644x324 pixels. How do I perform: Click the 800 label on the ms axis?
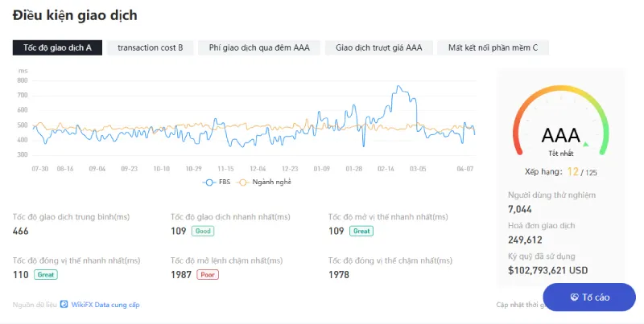pos(23,80)
